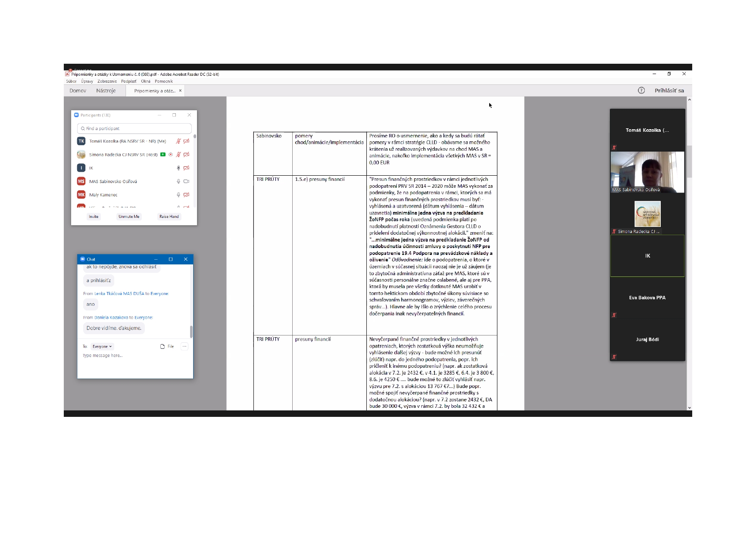Click the microphone icon for MAS Sabinovsko Osifová

coord(178,181)
